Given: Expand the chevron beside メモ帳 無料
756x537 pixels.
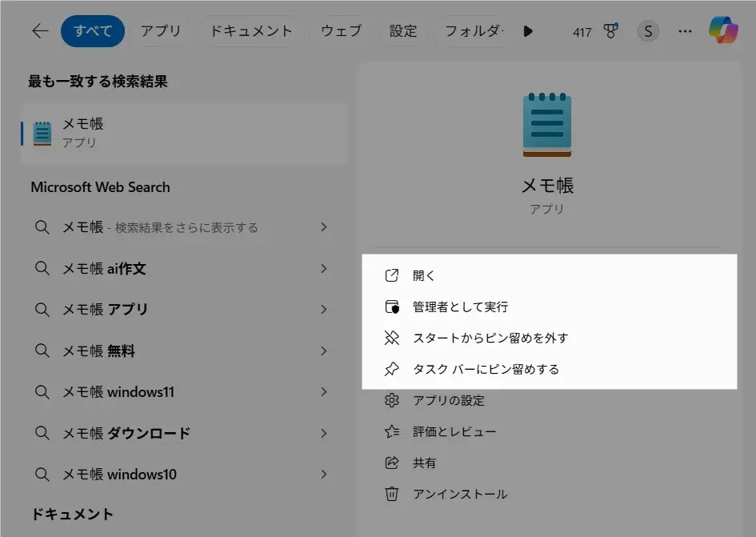Looking at the screenshot, I should click(x=324, y=351).
